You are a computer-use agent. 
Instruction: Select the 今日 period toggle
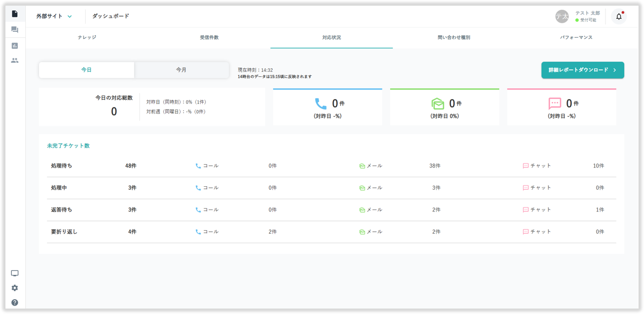tap(87, 70)
